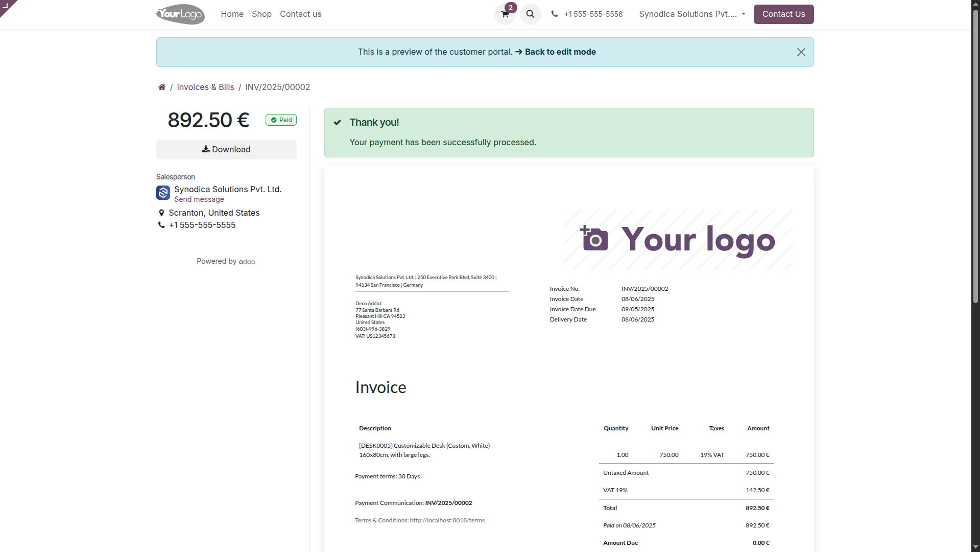Click the Synodica salesperson avatar icon

click(163, 193)
